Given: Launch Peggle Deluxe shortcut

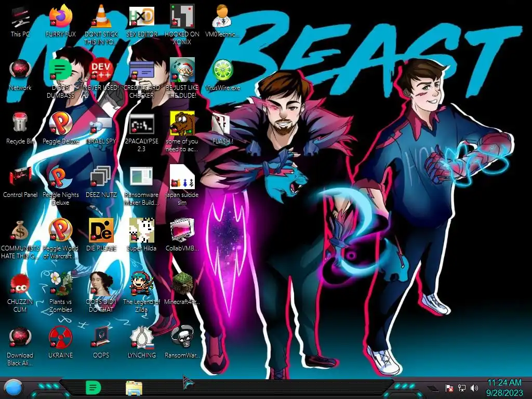Looking at the screenshot, I should [x=60, y=129].
